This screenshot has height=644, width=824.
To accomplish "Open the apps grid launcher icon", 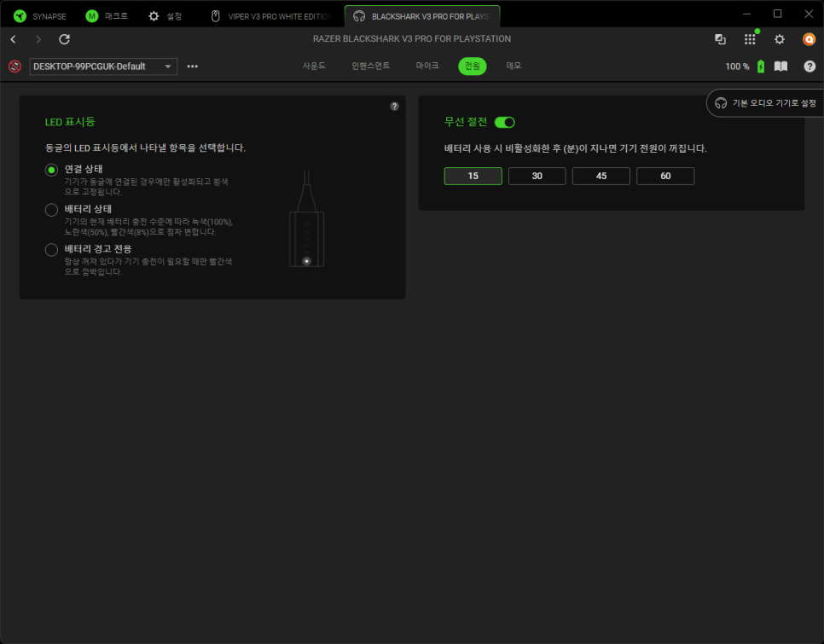I will pos(750,39).
